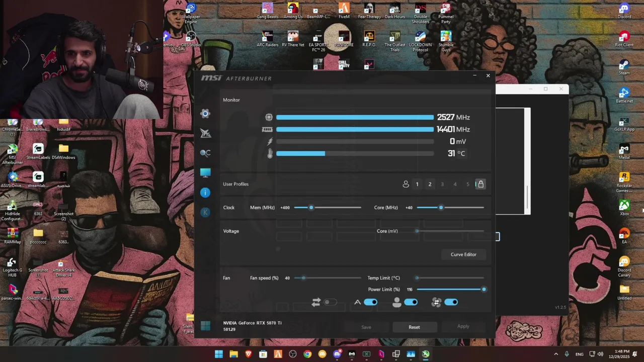644x362 pixels.
Task: Open ARC Raiders desktop shortcut
Action: 268,39
